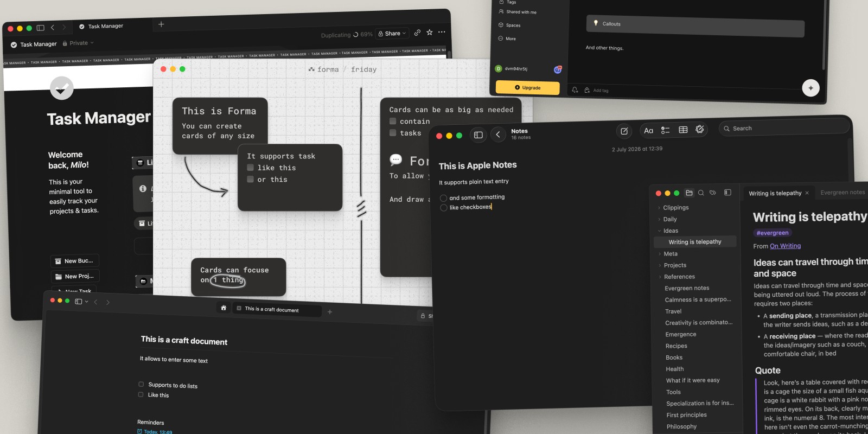Open 'Evergreen notes' file in tree

point(687,288)
